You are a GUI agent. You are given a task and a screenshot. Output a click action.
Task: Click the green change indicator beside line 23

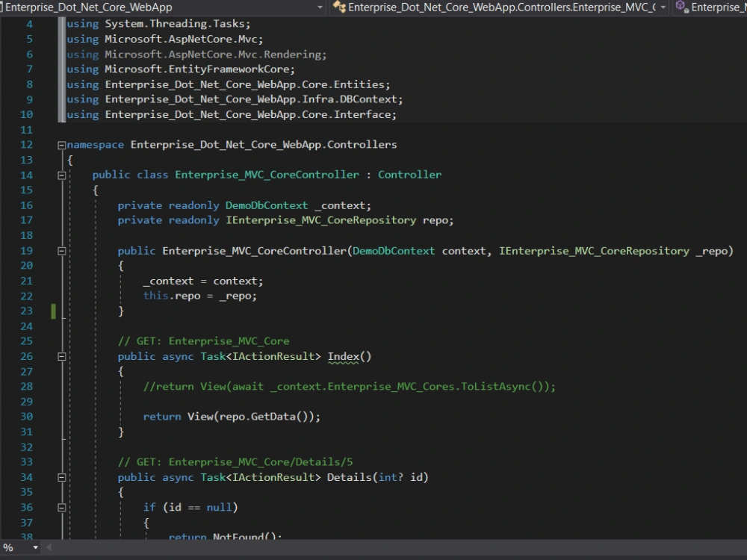click(x=52, y=311)
